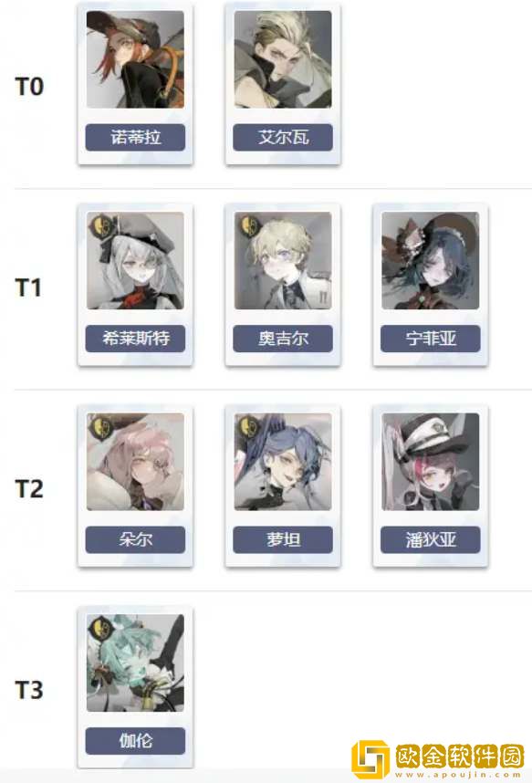Click the 潘狄亚 name button
This screenshot has height=783, width=532.
click(431, 540)
